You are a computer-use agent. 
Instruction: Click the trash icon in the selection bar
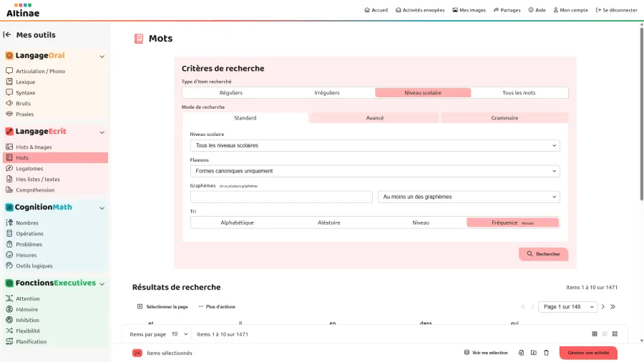click(x=546, y=353)
